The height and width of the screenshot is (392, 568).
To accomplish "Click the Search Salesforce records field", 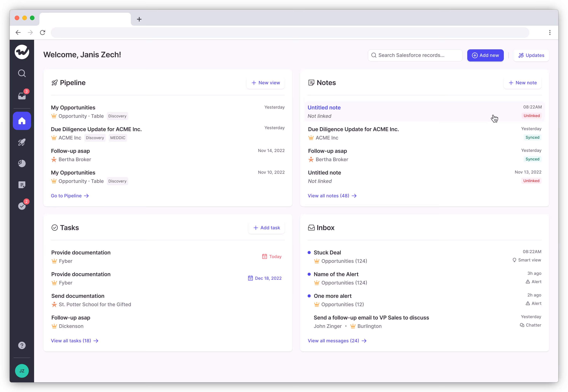I will [415, 55].
